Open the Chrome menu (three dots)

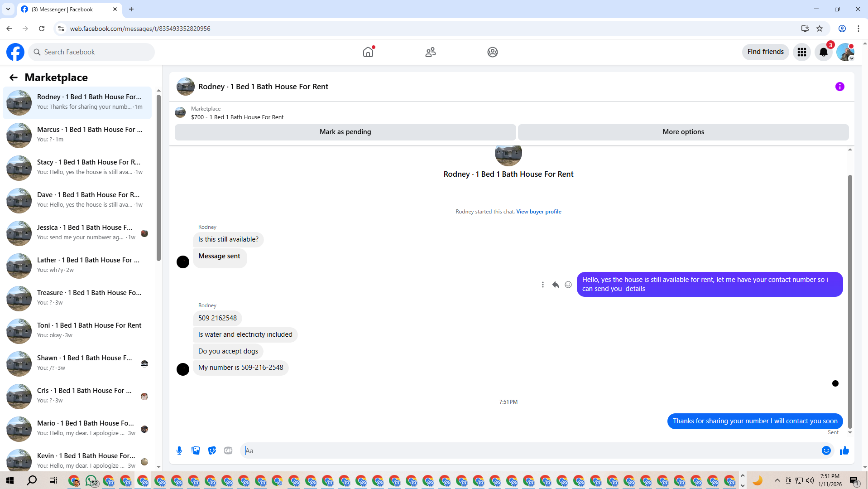pos(858,29)
